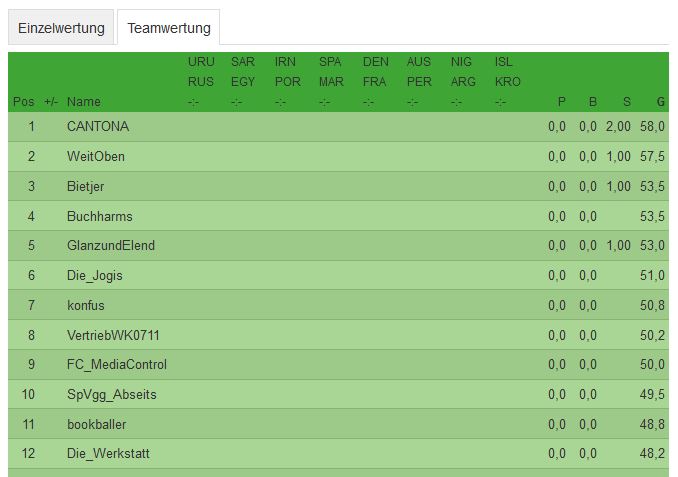678x477 pixels.
Task: Click the Name column header
Action: pos(84,102)
